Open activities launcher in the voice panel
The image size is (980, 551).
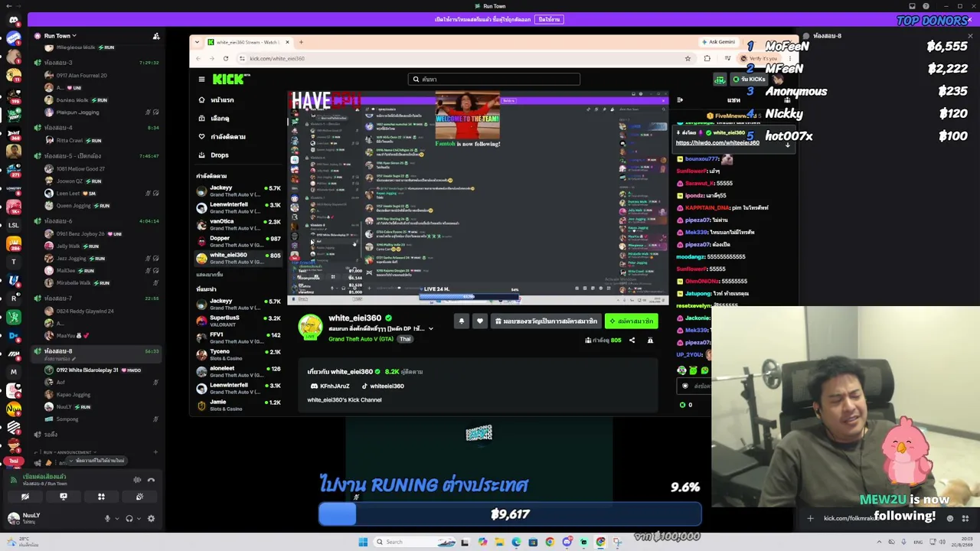click(101, 497)
